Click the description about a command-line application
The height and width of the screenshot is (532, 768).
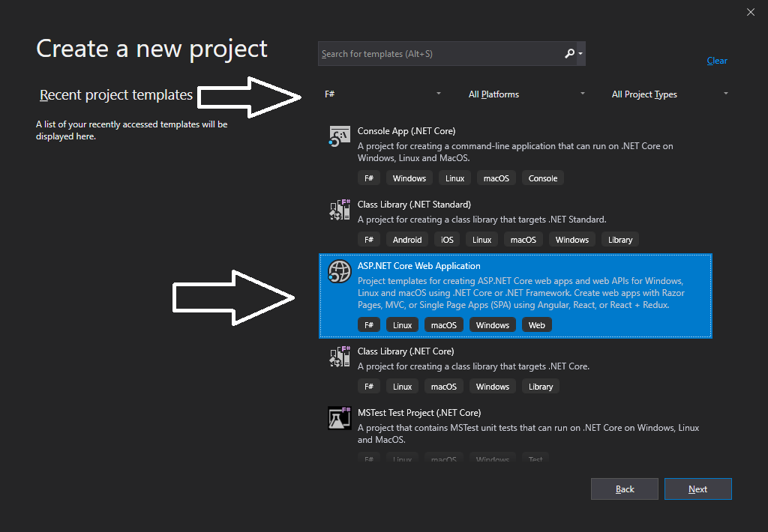pos(515,151)
